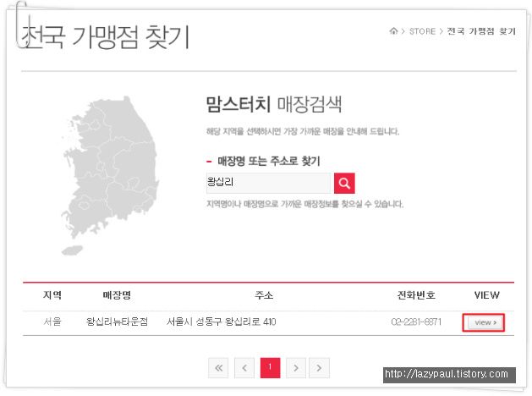The width and height of the screenshot is (532, 396).
Task: Select page 1 in pagination
Action: tap(271, 368)
